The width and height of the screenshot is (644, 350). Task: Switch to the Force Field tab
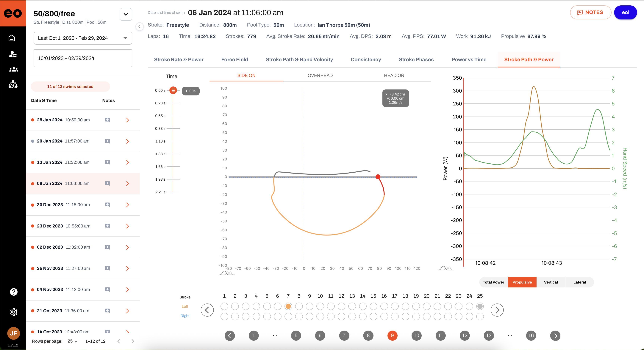point(235,60)
